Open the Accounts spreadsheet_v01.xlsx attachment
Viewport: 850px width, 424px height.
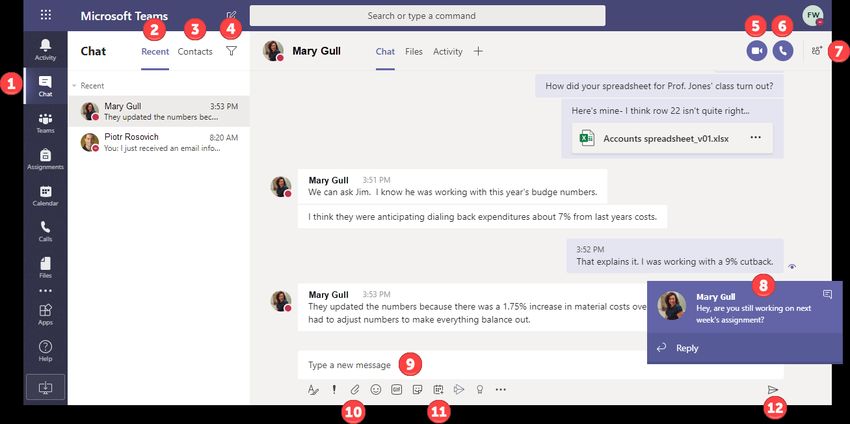point(672,138)
